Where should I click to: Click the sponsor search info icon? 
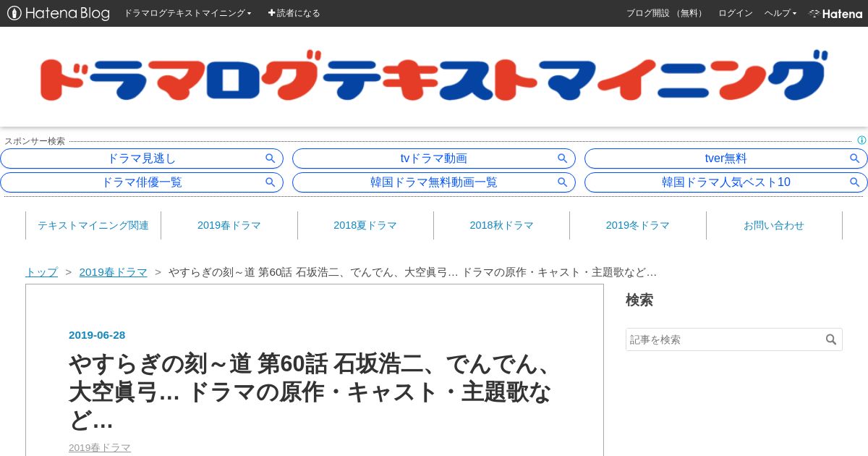(861, 140)
